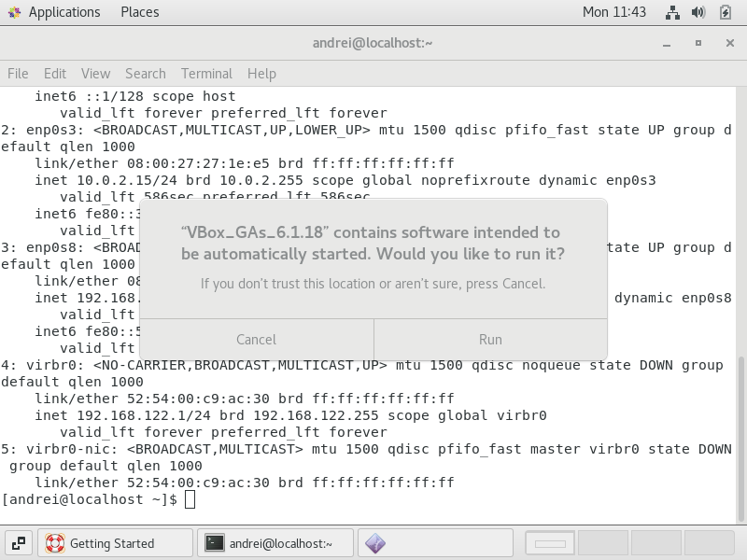Cancel the VBox_GAs autorun dialog

pyautogui.click(x=257, y=340)
